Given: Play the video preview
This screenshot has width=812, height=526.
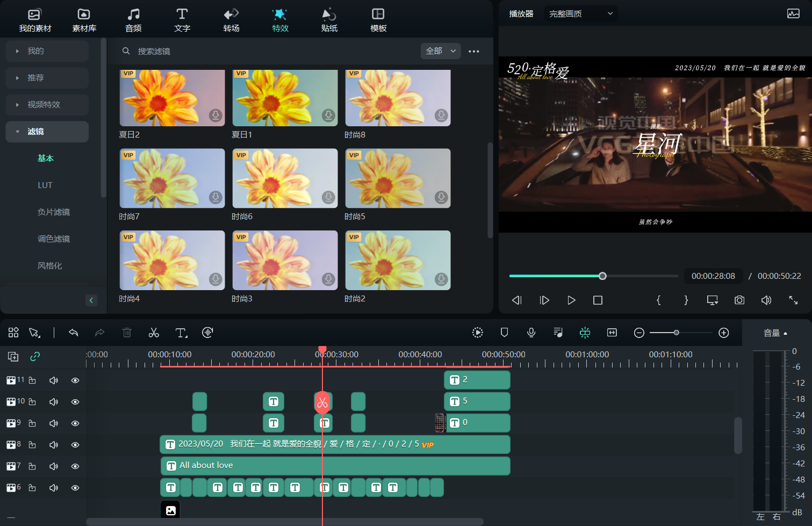Looking at the screenshot, I should (x=571, y=300).
